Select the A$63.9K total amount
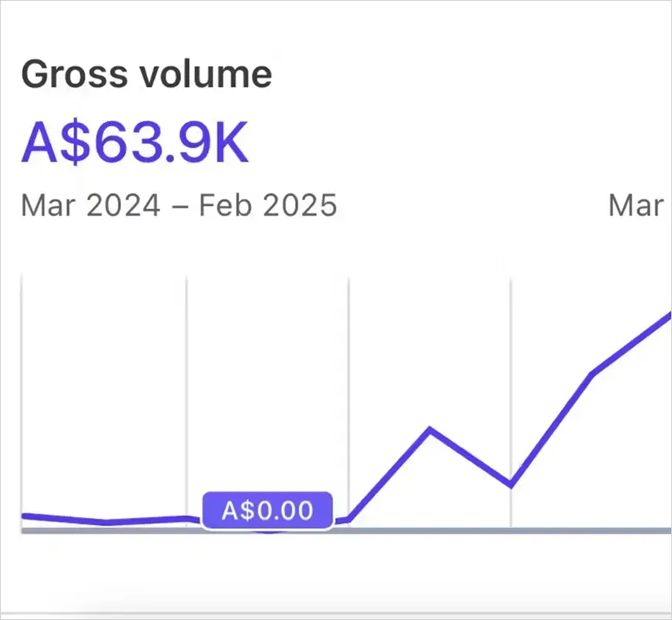The width and height of the screenshot is (672, 620). tap(135, 142)
